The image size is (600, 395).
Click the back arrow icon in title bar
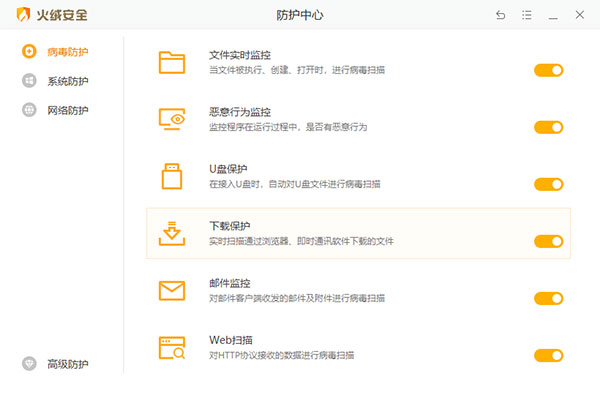coord(501,15)
